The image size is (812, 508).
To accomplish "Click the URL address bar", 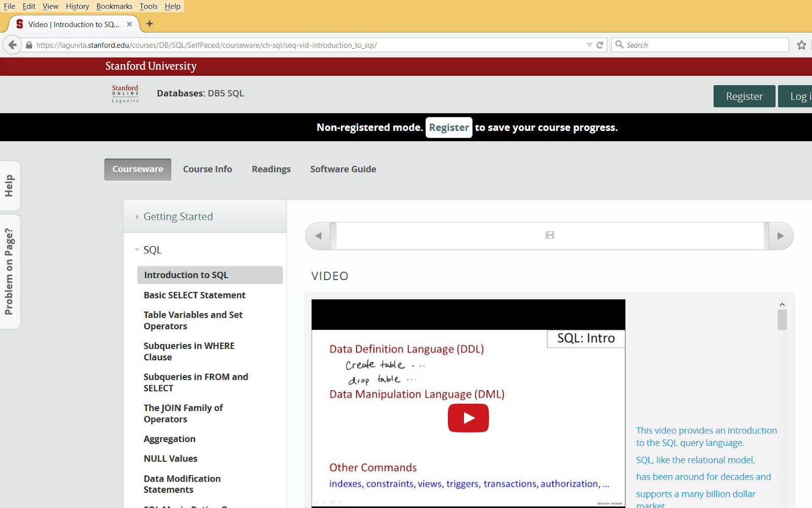I will click(310, 45).
